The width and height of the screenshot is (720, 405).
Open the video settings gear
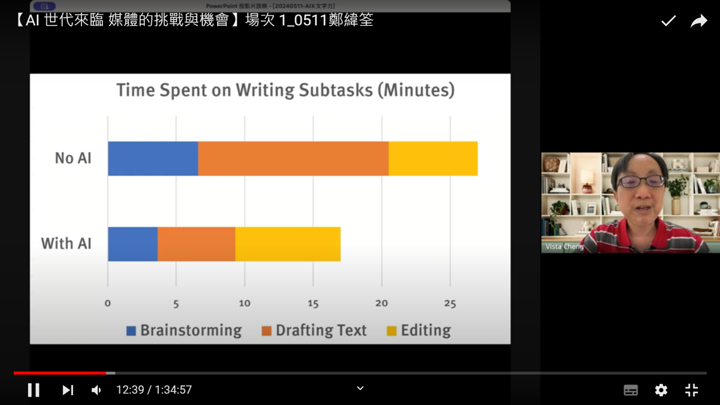click(661, 390)
